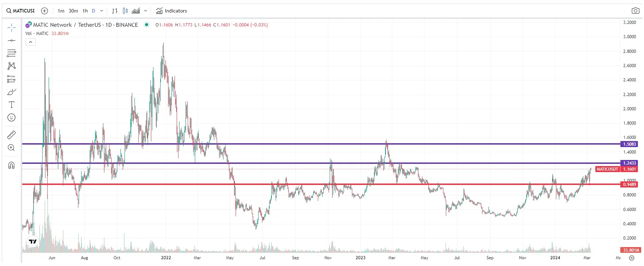Select the crosshair cursor tool
Screen dimensions: 644x266
[11, 27]
